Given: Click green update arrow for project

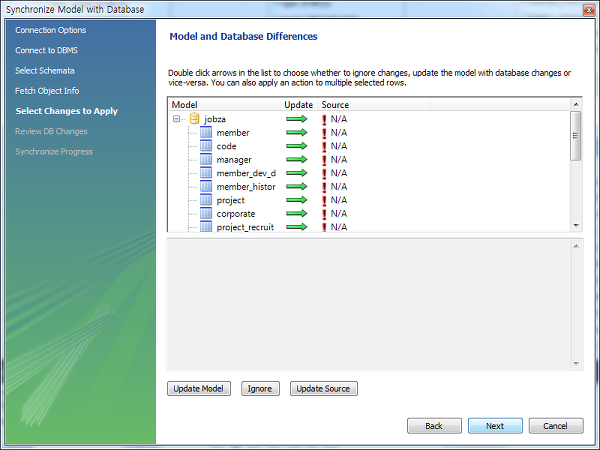Looking at the screenshot, I should tap(297, 200).
